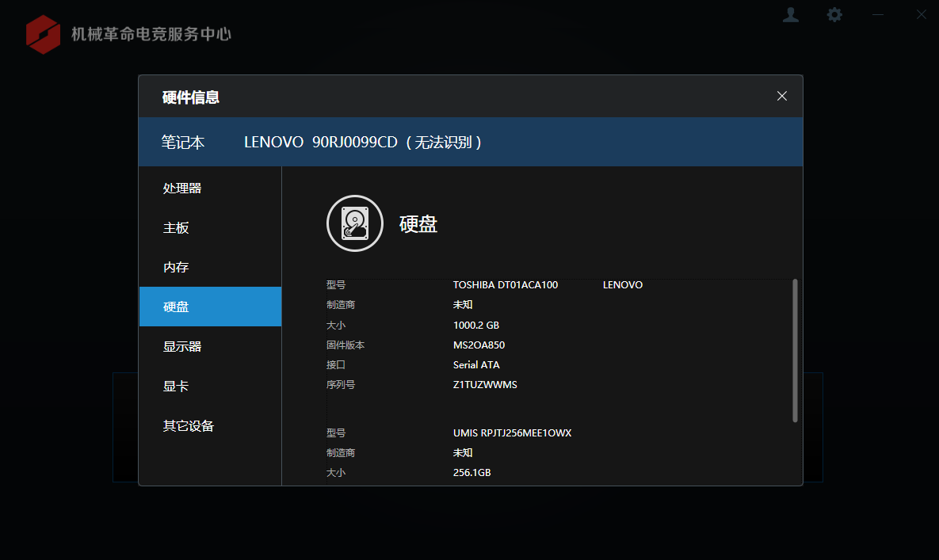Switch to the 主板 section
This screenshot has height=560, width=939.
coord(210,227)
